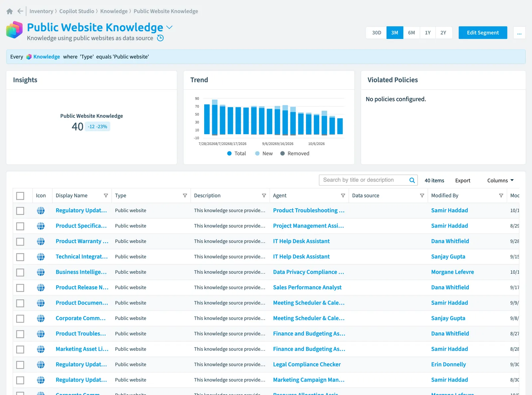This screenshot has height=395, width=532.
Task: Filter the Modified By column
Action: 501,196
